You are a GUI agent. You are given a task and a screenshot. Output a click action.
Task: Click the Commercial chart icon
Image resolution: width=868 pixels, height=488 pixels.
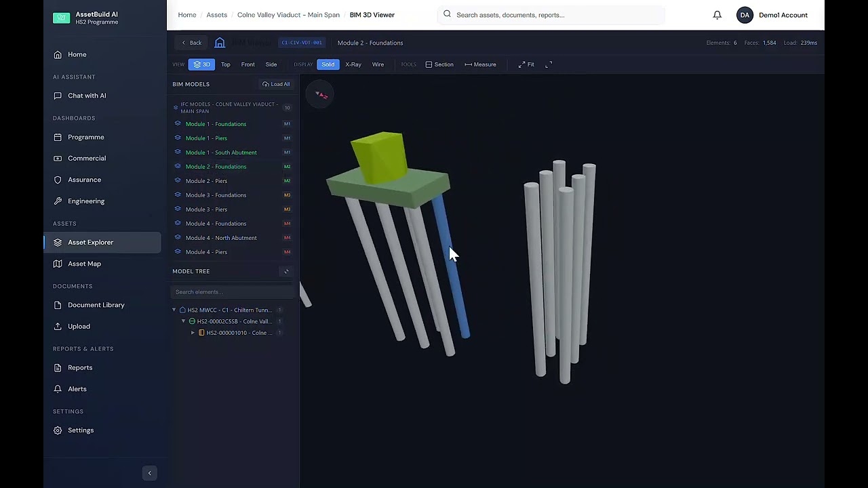click(58, 158)
